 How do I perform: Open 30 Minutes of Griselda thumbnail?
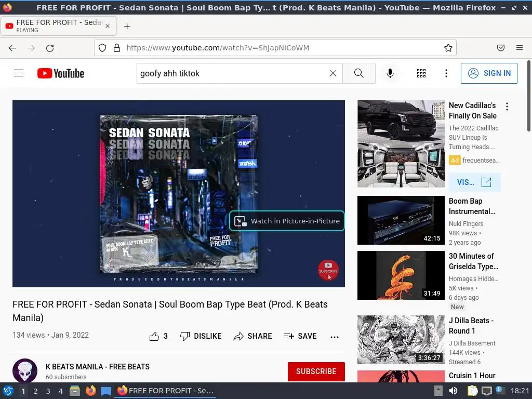401,275
